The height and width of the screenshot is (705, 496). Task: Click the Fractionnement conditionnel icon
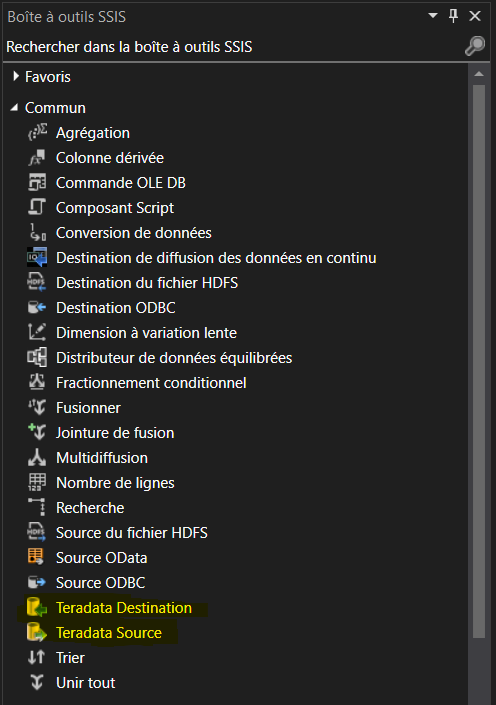tap(37, 383)
